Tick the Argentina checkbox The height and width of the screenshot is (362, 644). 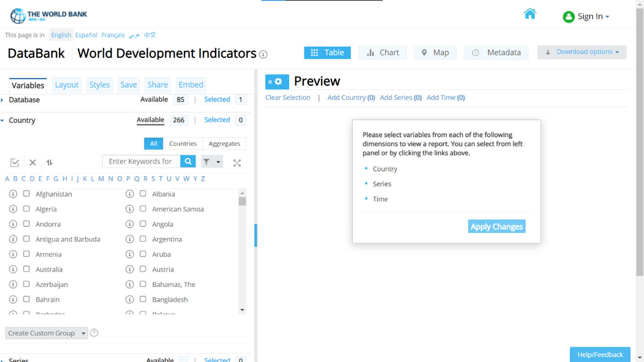click(143, 239)
